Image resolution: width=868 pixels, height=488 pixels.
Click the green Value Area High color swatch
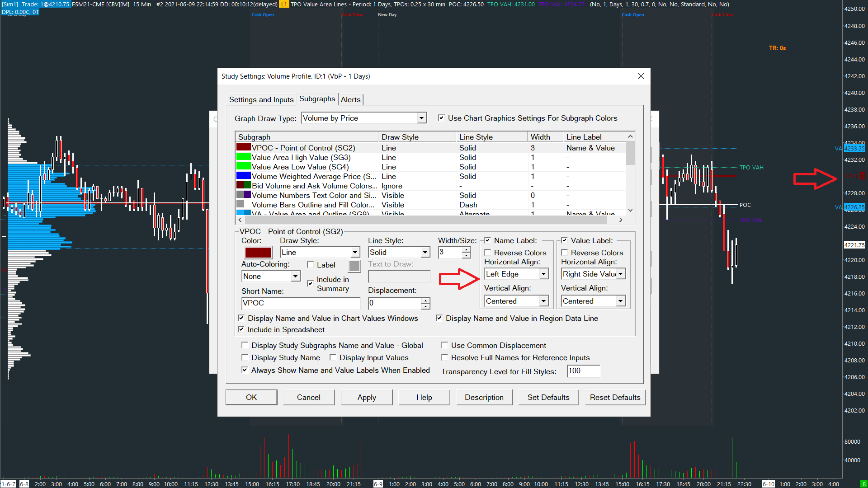[x=244, y=157]
